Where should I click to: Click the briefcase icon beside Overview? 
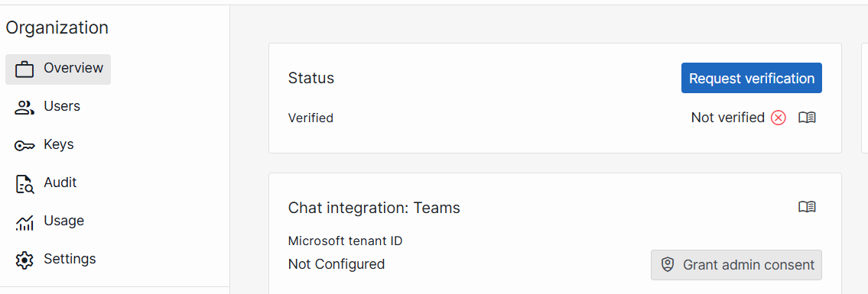point(24,69)
